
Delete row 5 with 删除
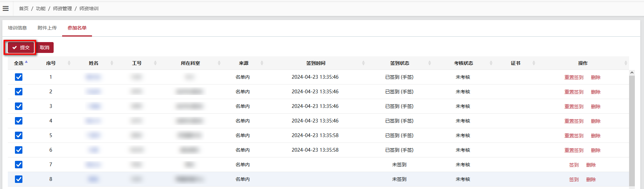[596, 136]
